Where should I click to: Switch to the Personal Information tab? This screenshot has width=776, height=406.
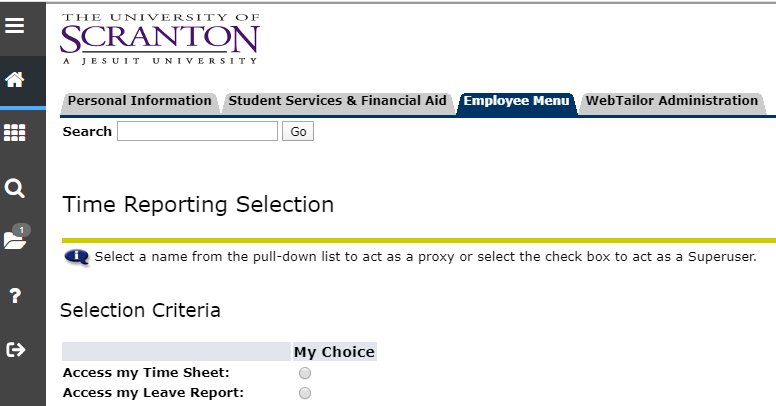(x=140, y=101)
